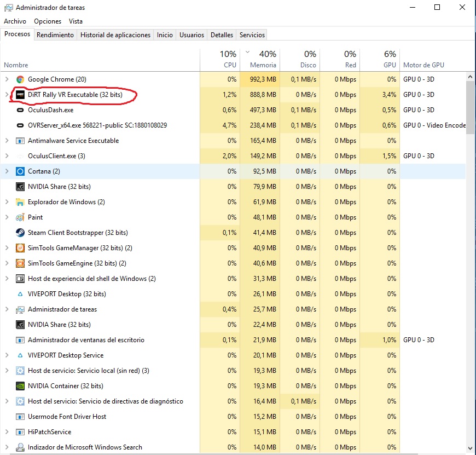
Task: Click the Usermode Font Driver Host icon
Action: pyautogui.click(x=20, y=417)
